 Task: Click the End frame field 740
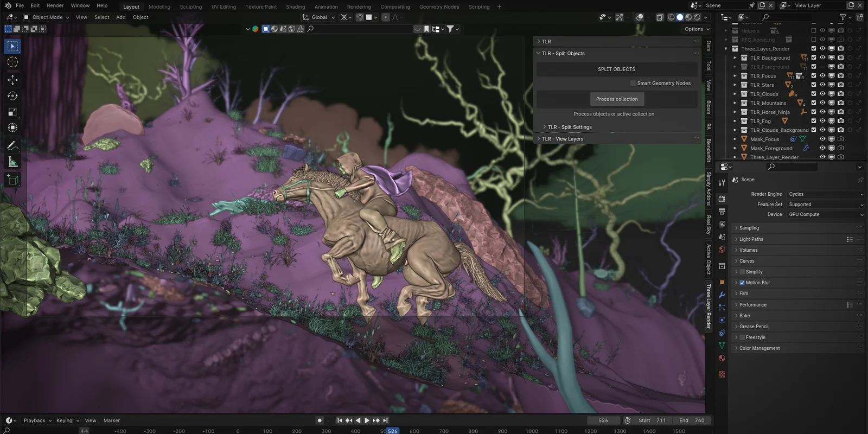692,420
